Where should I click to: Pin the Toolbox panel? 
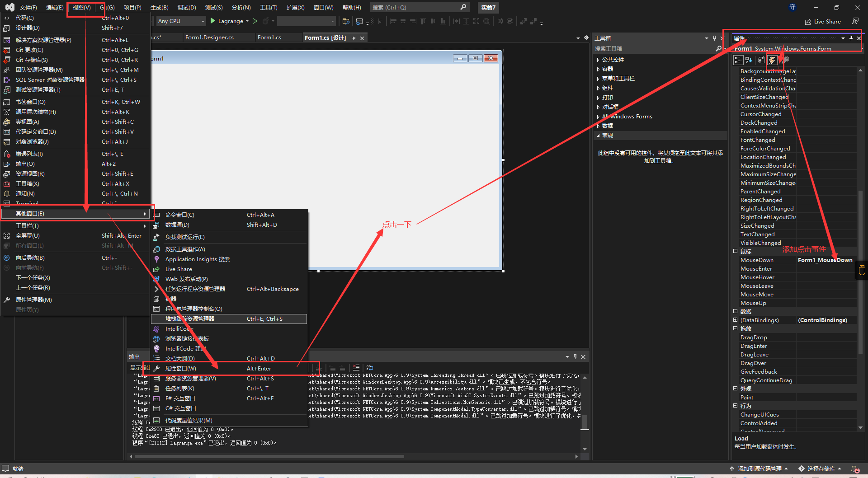click(x=714, y=38)
